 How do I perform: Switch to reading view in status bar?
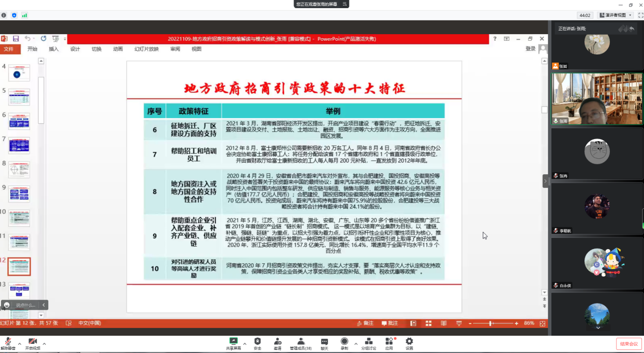[444, 323]
